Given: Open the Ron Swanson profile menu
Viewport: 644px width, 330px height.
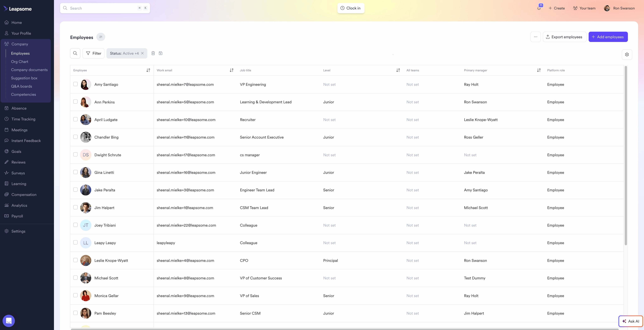Looking at the screenshot, I should 619,8.
